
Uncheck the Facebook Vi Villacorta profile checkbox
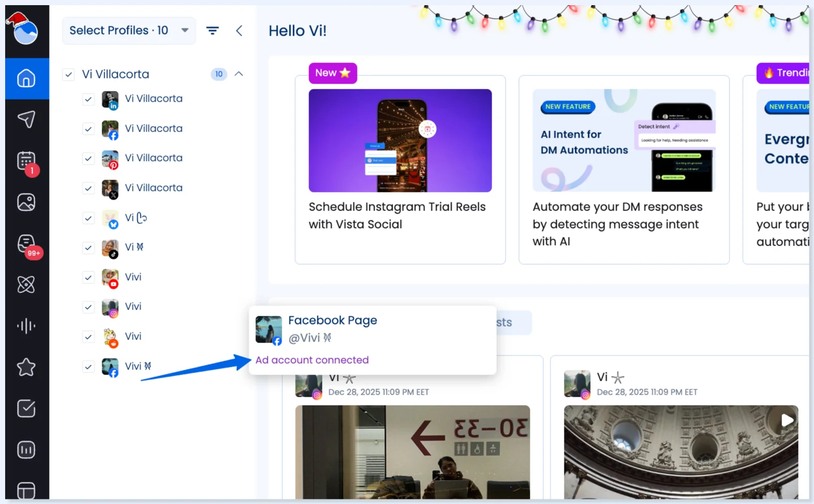pyautogui.click(x=88, y=129)
